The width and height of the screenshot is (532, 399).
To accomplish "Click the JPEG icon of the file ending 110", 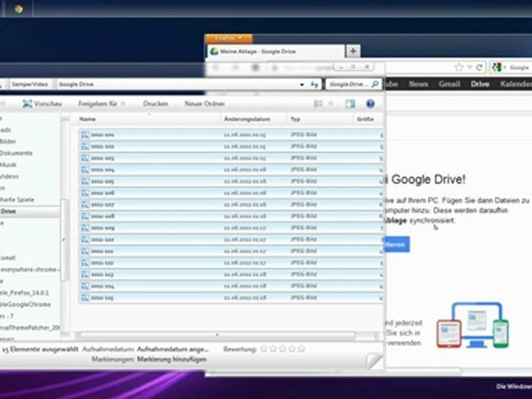I will (x=84, y=239).
